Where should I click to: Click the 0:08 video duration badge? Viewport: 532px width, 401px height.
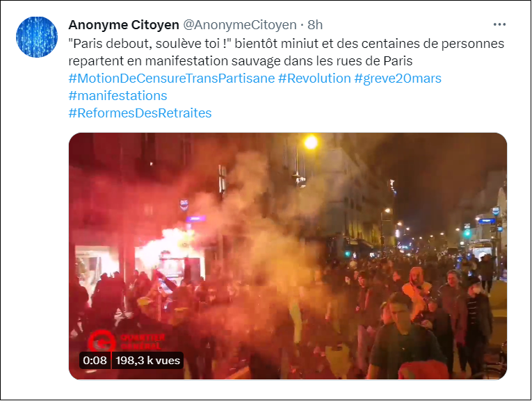(x=95, y=360)
